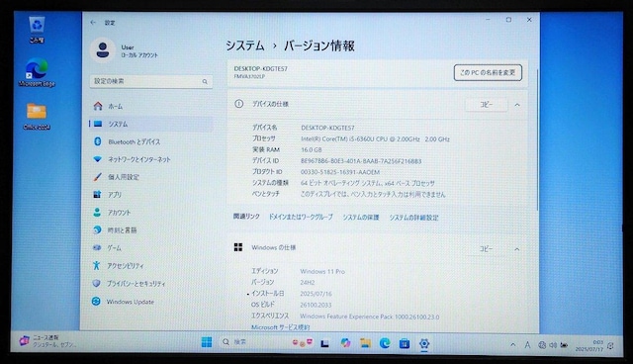Open アプリ settings page
633x364 pixels.
pos(151,195)
